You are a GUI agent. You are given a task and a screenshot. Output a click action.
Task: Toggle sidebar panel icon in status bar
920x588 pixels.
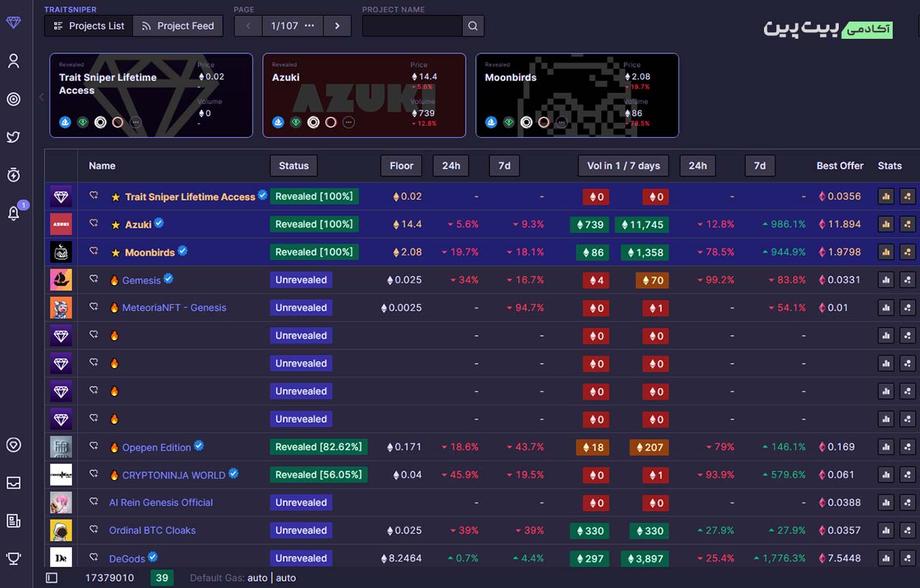click(x=52, y=578)
